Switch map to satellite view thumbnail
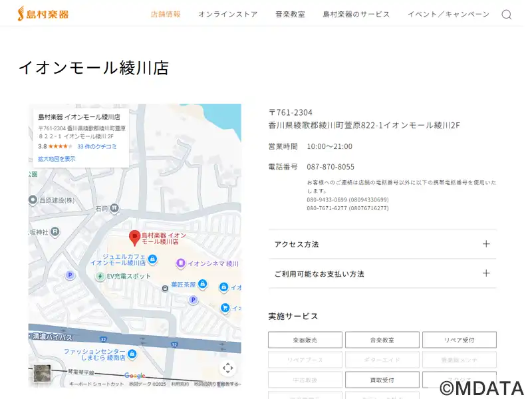 pyautogui.click(x=42, y=373)
